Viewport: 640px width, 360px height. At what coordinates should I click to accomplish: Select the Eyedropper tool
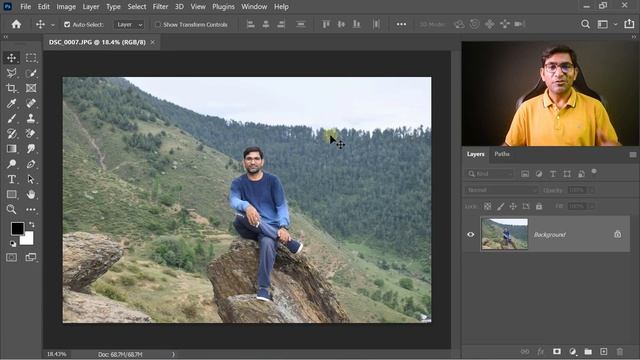11,103
